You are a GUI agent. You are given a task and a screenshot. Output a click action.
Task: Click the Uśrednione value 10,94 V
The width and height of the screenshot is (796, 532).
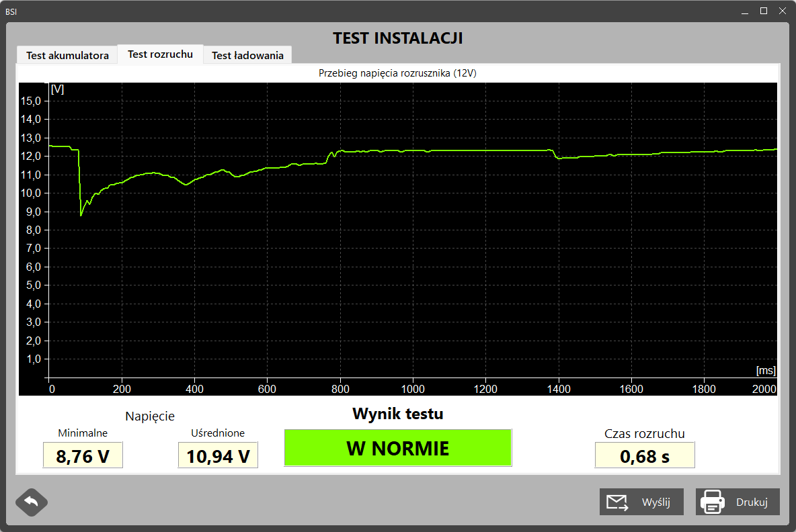[x=218, y=455]
